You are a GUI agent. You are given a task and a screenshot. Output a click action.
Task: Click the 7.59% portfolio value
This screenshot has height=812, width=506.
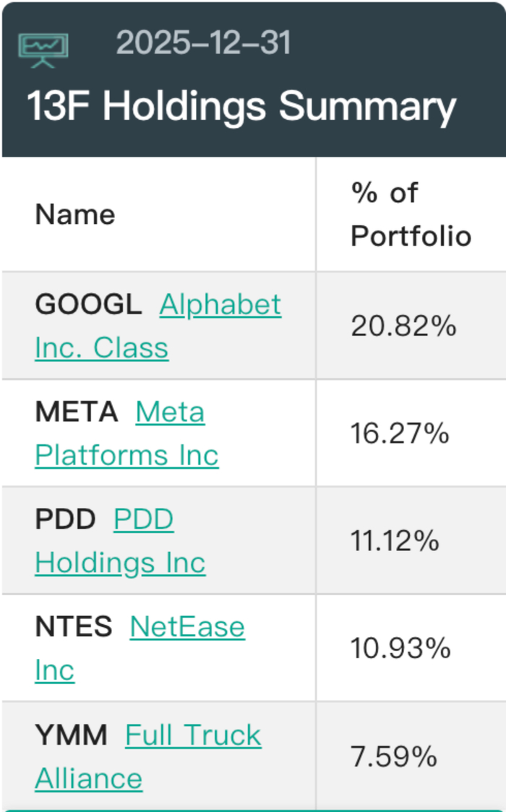[394, 757]
